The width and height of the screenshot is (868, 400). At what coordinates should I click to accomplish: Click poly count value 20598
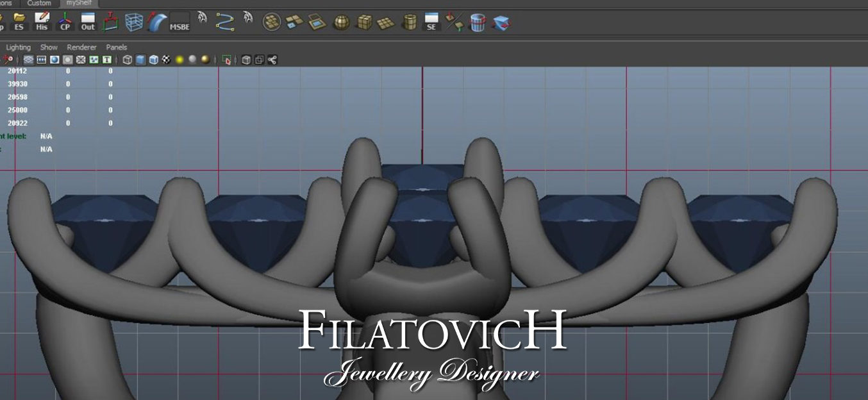coord(17,97)
